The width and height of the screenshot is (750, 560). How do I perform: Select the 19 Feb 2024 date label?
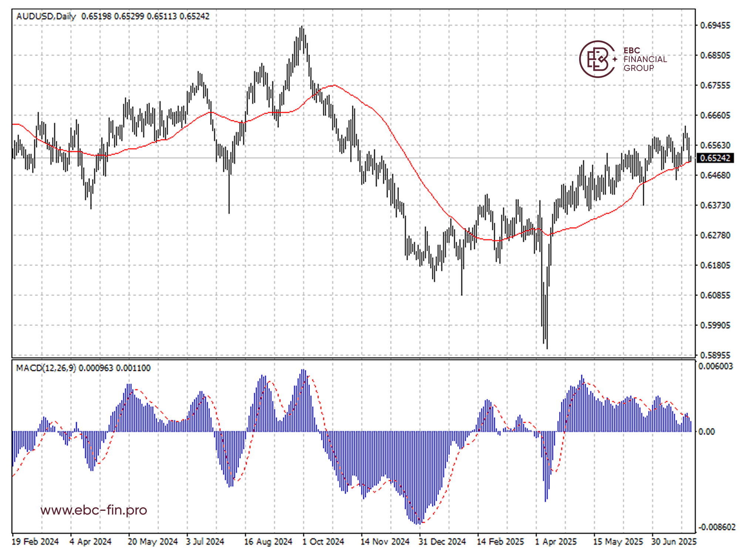click(35, 542)
